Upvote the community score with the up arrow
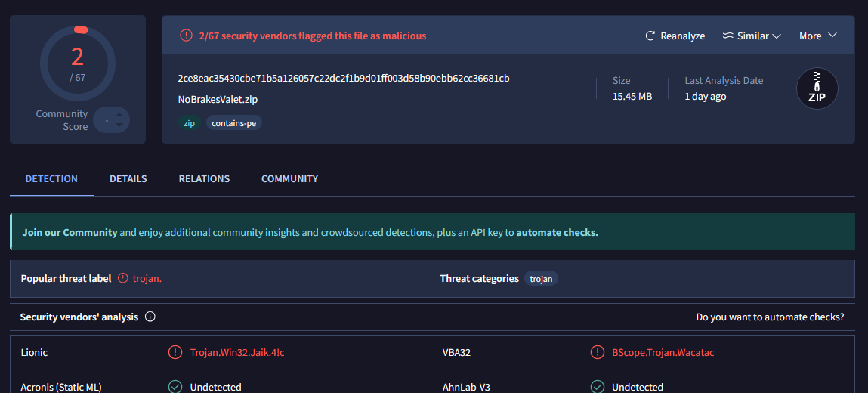Viewport: 868px width, 393px height. click(118, 115)
